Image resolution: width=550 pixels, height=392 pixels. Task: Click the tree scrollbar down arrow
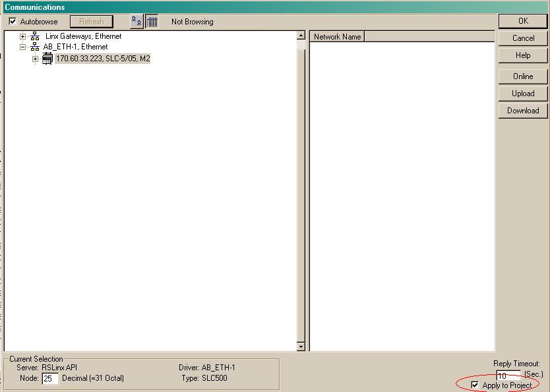click(301, 347)
